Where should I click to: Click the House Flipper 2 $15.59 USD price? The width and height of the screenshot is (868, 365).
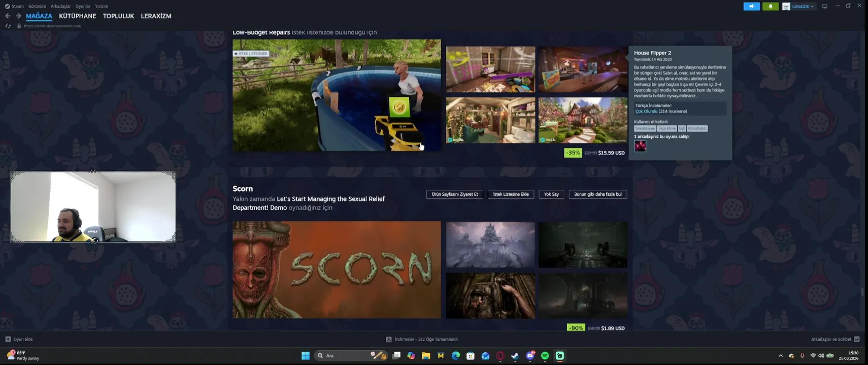click(611, 153)
